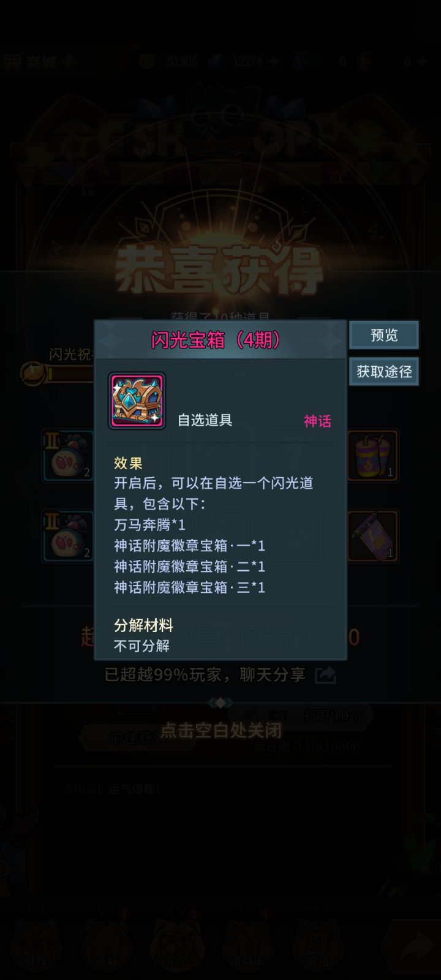
Task: Tap the plus beside 12274 currency
Action: click(274, 61)
